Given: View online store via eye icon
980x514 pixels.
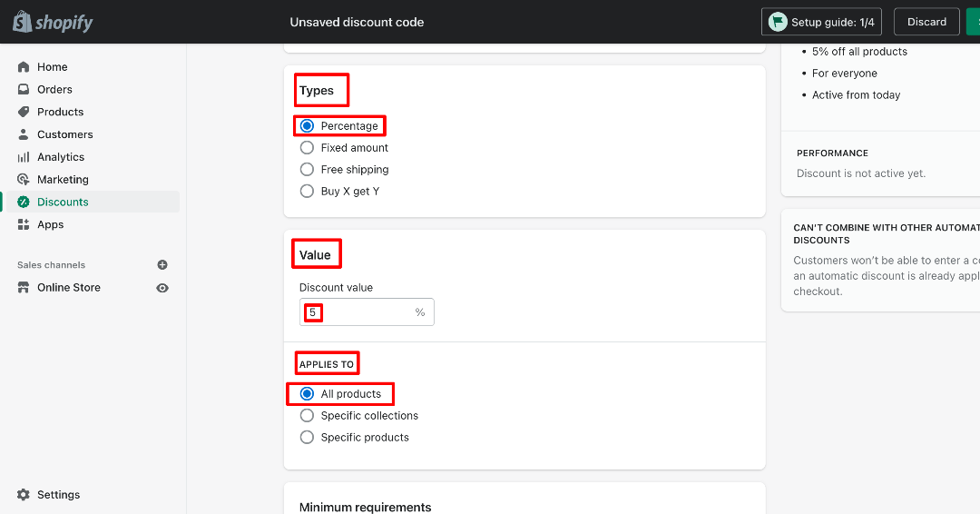Looking at the screenshot, I should (x=162, y=288).
